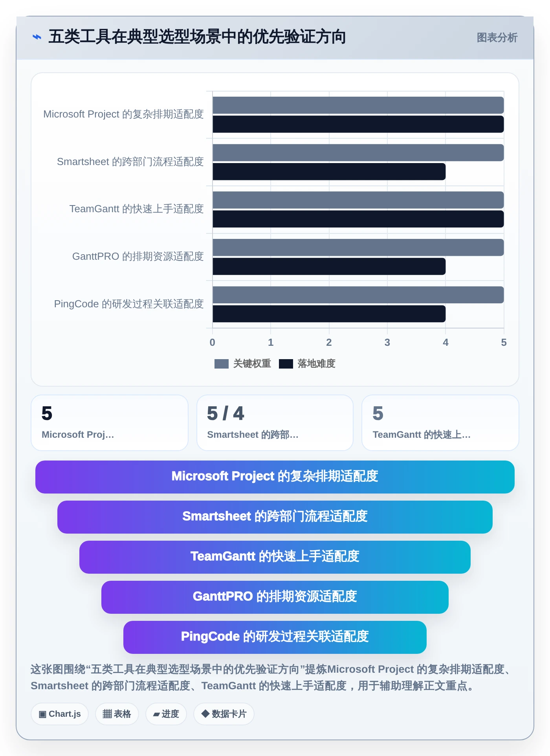Click axis label Microsoft Project 的复杂排期适配度
This screenshot has height=756, width=550.
tap(123, 114)
